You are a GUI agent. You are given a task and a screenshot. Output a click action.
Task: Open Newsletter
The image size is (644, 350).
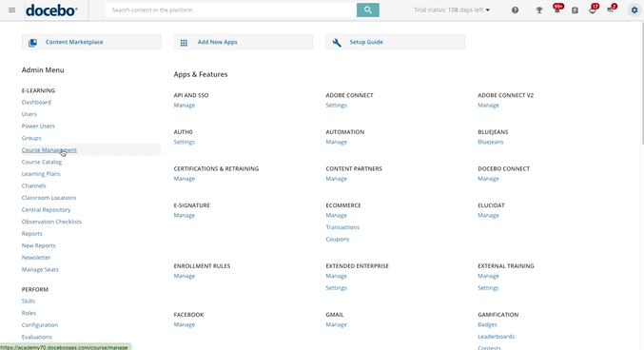(x=36, y=258)
